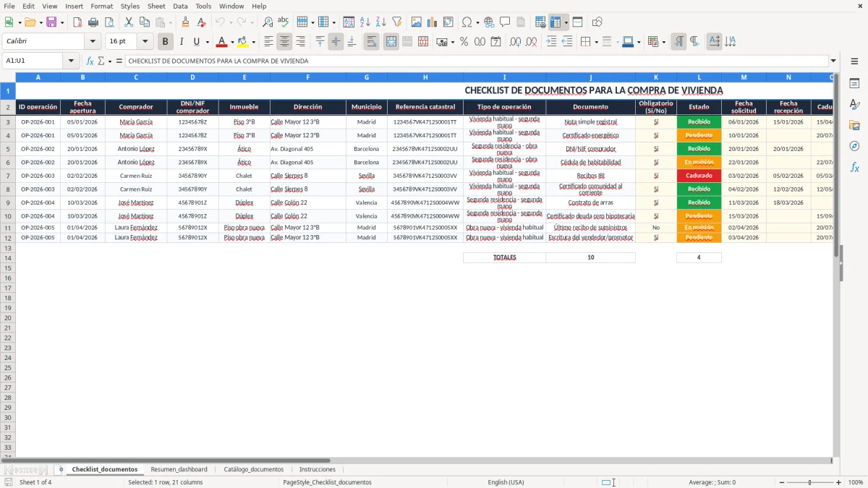Click the Font Color red swatch
This screenshot has height=488, width=868.
(x=222, y=42)
